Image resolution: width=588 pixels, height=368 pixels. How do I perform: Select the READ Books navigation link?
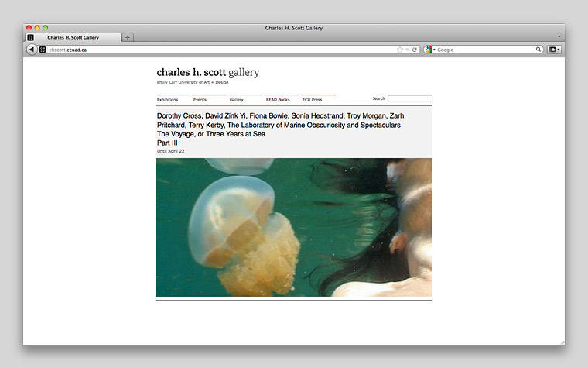pos(278,100)
